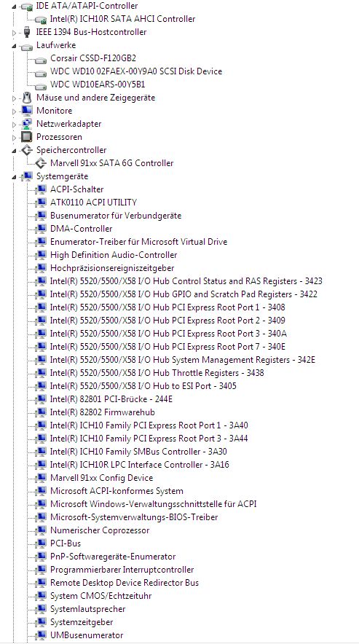This screenshot has height=644, width=359.
Task: Select ICH10R LPC Interface Controller - 3A16
Action: coord(140,465)
